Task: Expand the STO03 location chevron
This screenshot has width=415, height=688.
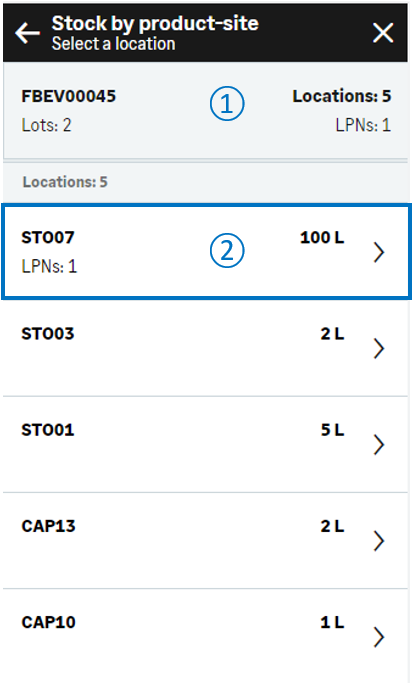Action: click(379, 348)
